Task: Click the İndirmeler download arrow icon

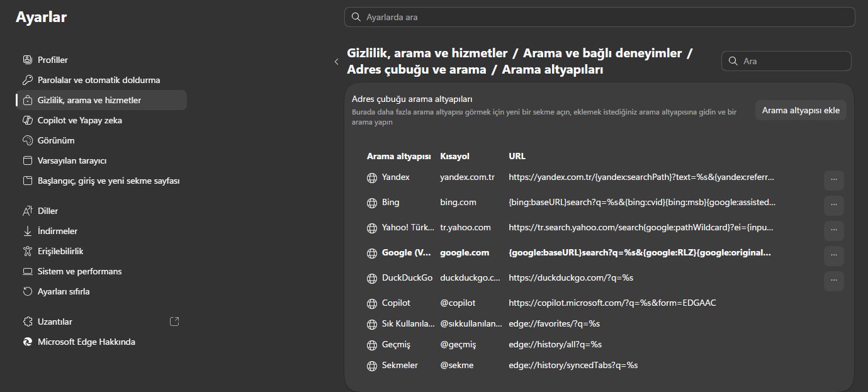Action: pos(27,231)
